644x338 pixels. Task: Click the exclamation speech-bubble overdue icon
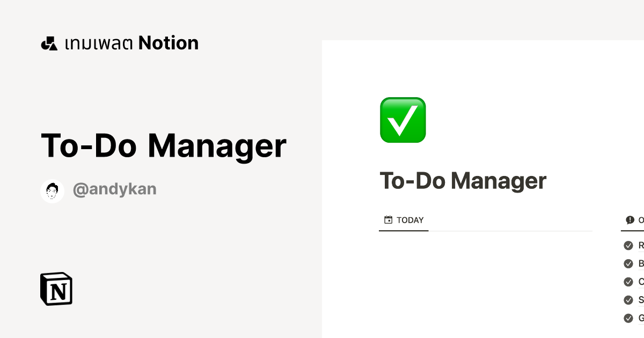[630, 219]
